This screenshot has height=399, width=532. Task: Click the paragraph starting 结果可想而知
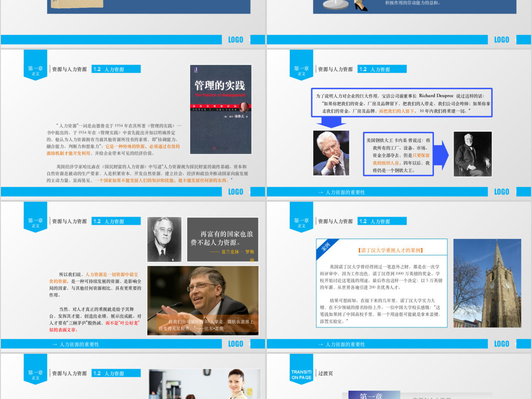tap(381, 310)
